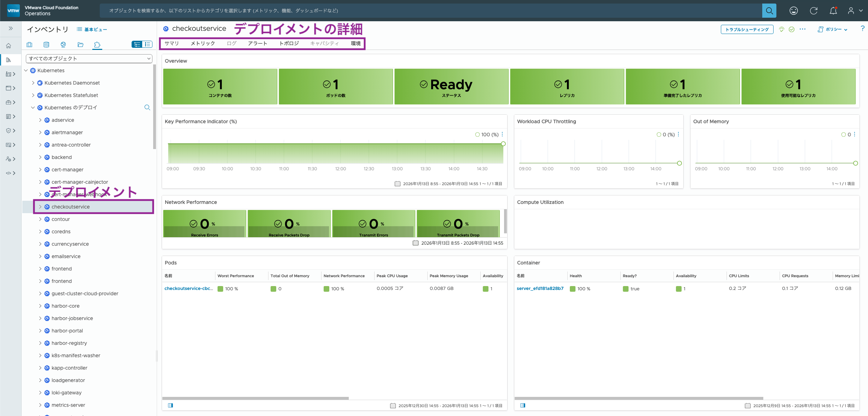Image resolution: width=868 pixels, height=416 pixels.
Task: Select emailservice in the tree
Action: 66,256
